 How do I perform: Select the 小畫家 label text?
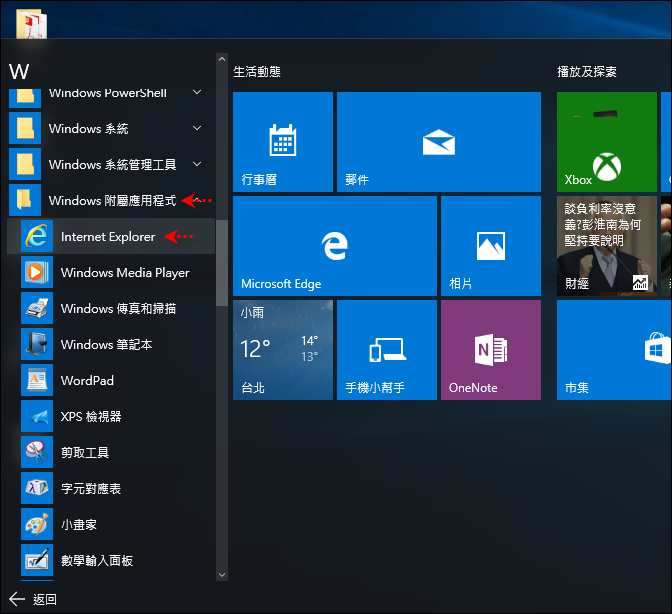[79, 524]
